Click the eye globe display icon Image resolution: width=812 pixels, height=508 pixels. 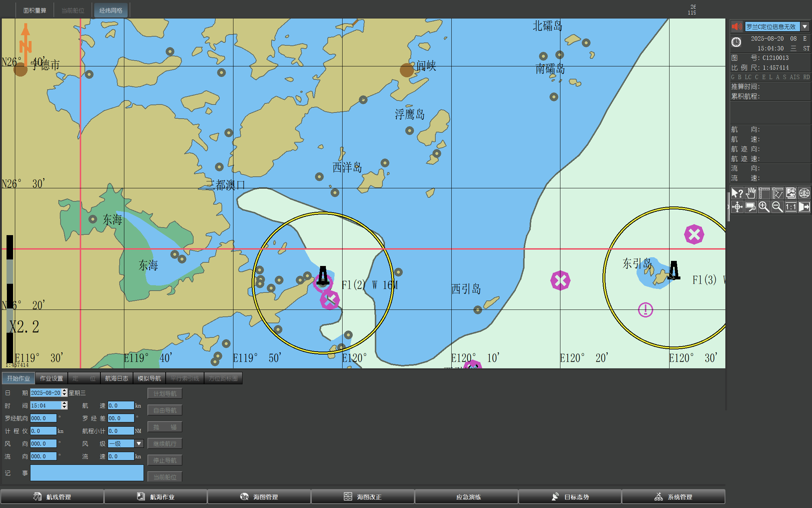(x=804, y=193)
